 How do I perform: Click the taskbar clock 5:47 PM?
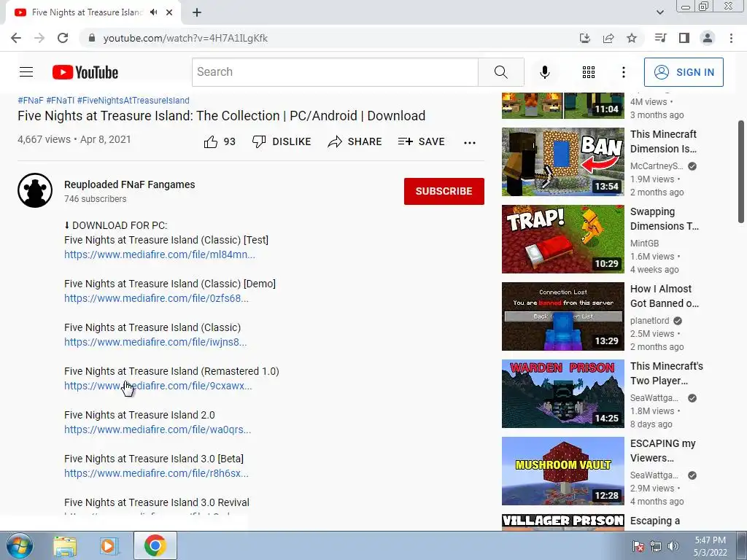tap(710, 545)
